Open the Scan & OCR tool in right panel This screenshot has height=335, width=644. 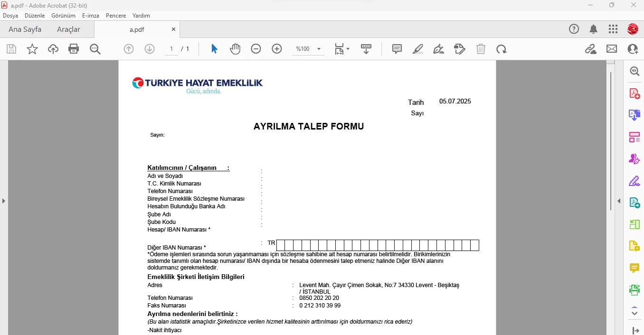point(635,290)
